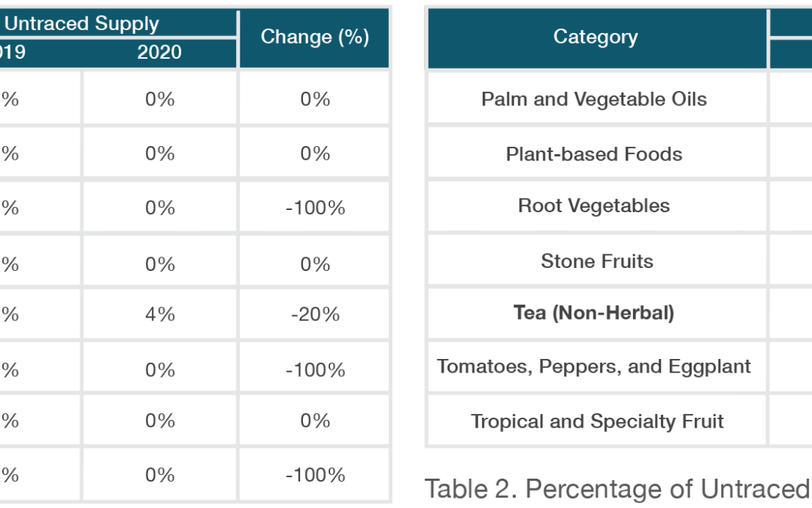
Task: Click the Tropical and Specialty Fruit cell
Action: [596, 421]
